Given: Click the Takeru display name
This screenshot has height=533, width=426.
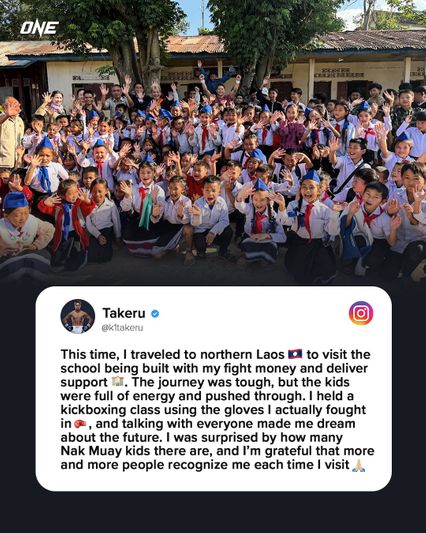Looking at the screenshot, I should pyautogui.click(x=124, y=313).
